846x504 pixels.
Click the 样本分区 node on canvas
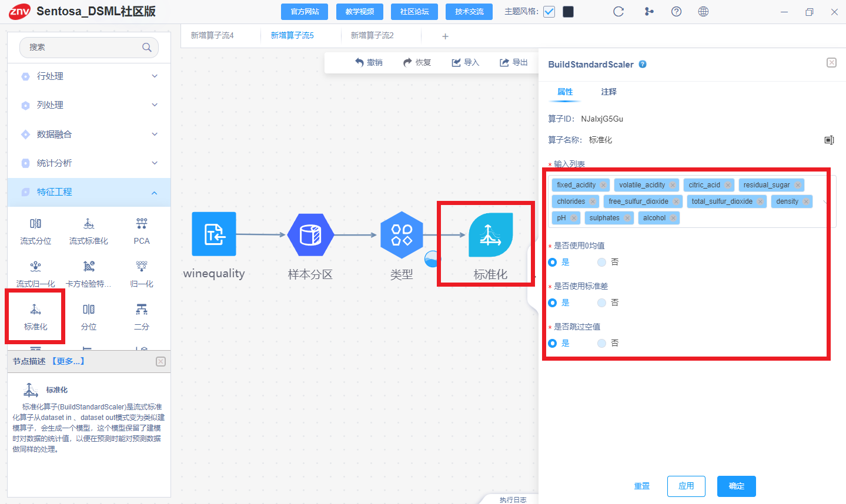click(310, 234)
